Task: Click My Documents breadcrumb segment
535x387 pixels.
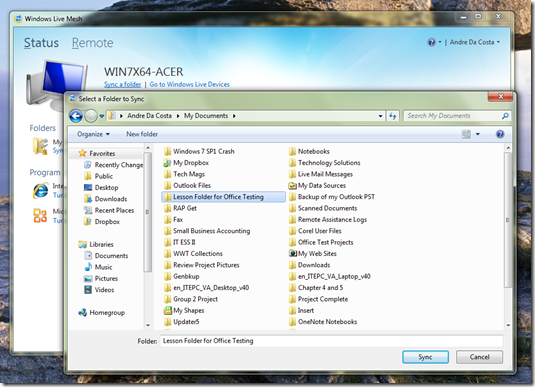Action: pyautogui.click(x=206, y=116)
